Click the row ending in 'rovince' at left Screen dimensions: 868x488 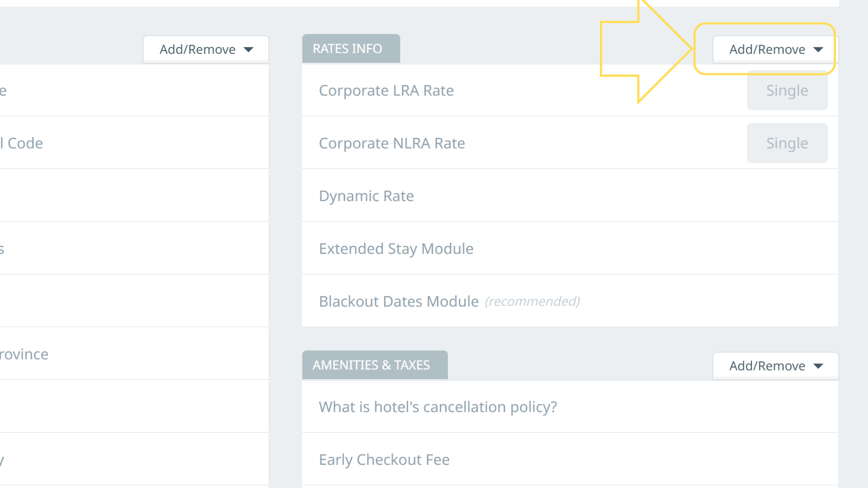pos(25,354)
